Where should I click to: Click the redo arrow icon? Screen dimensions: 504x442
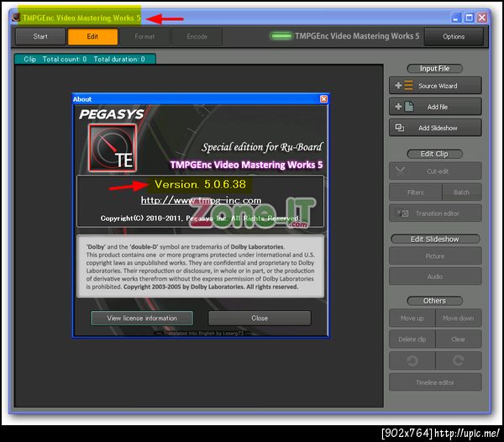click(x=459, y=360)
